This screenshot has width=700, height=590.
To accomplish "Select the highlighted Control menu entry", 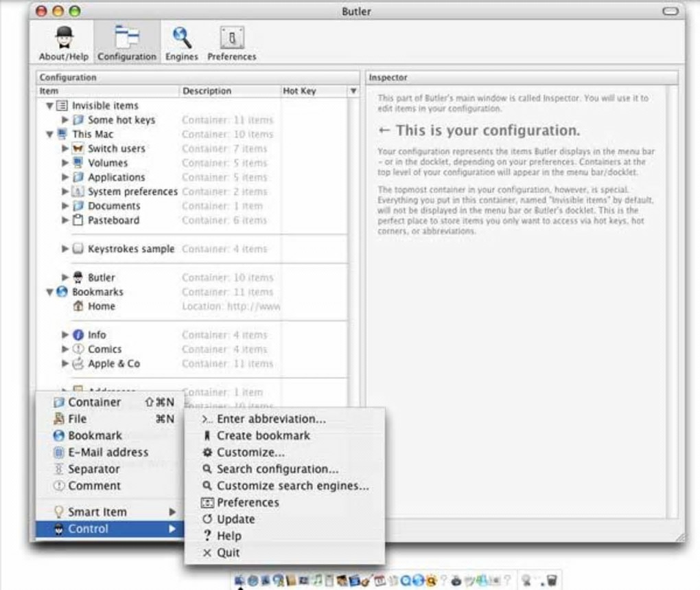I will click(110, 529).
